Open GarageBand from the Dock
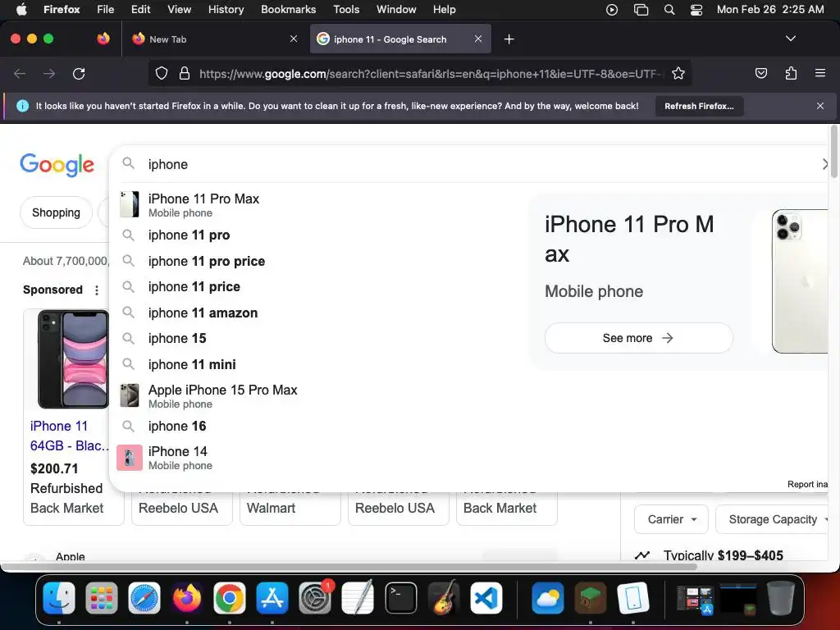 (444, 598)
